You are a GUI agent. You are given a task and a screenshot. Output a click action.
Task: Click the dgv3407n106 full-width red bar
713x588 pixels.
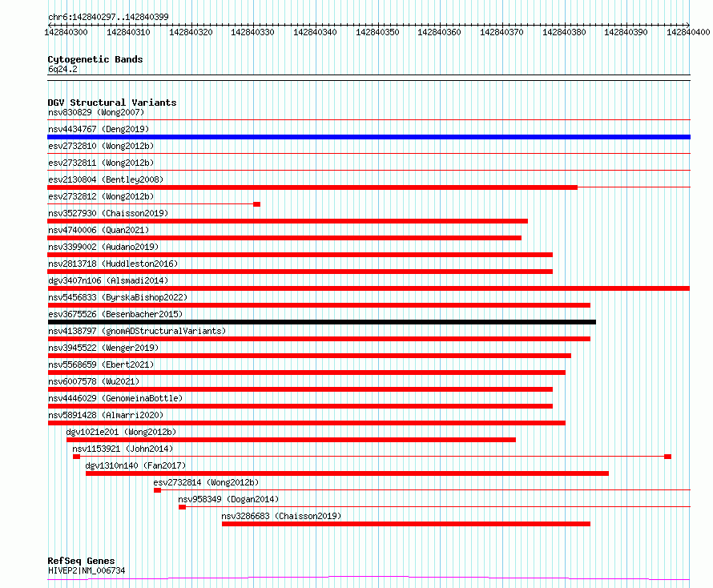coord(369,288)
